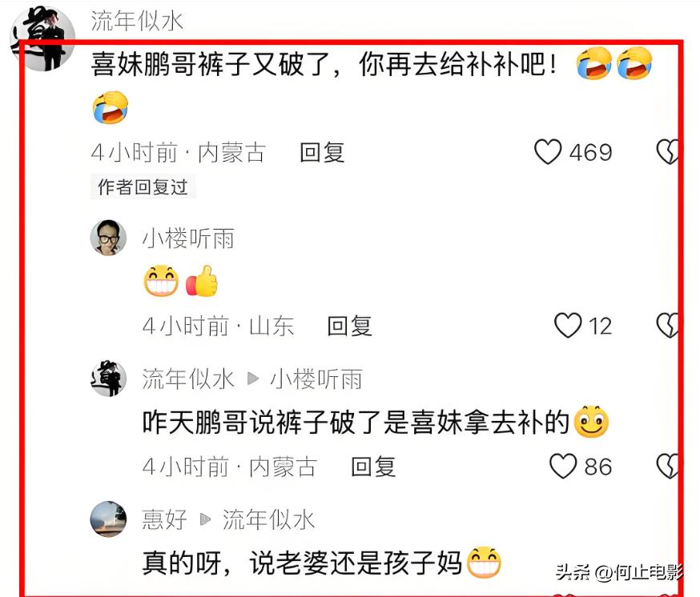
Task: Open 惠好's landscape avatar
Action: (x=108, y=519)
